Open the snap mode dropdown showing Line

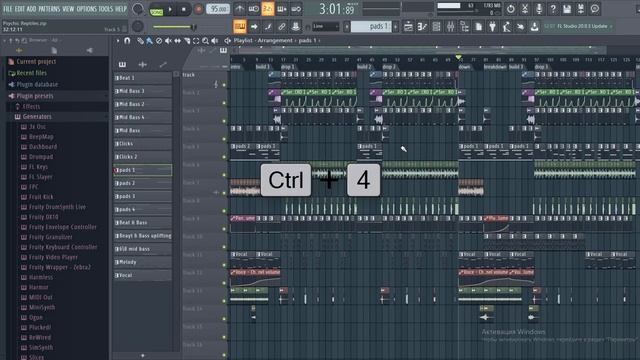325,27
